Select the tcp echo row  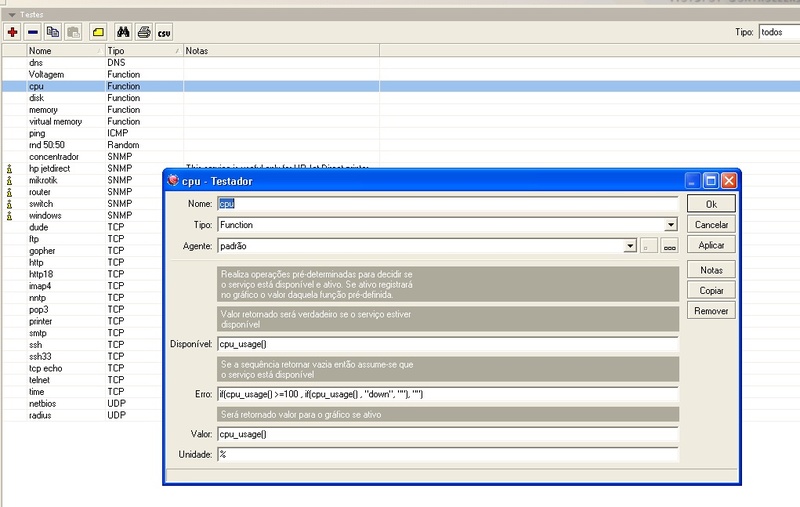pyautogui.click(x=82, y=368)
